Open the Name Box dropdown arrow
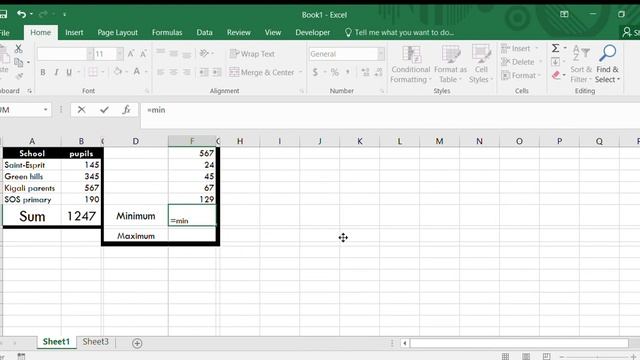The image size is (640, 360). click(x=45, y=110)
